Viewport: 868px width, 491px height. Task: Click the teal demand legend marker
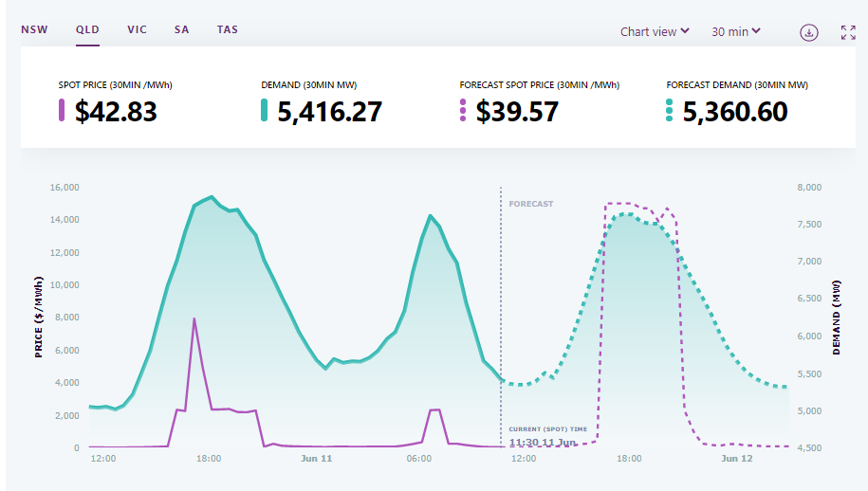[x=265, y=111]
